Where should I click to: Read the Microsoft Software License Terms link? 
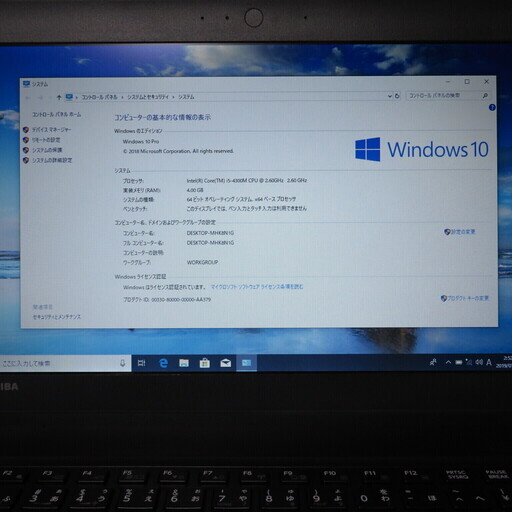click(257, 287)
